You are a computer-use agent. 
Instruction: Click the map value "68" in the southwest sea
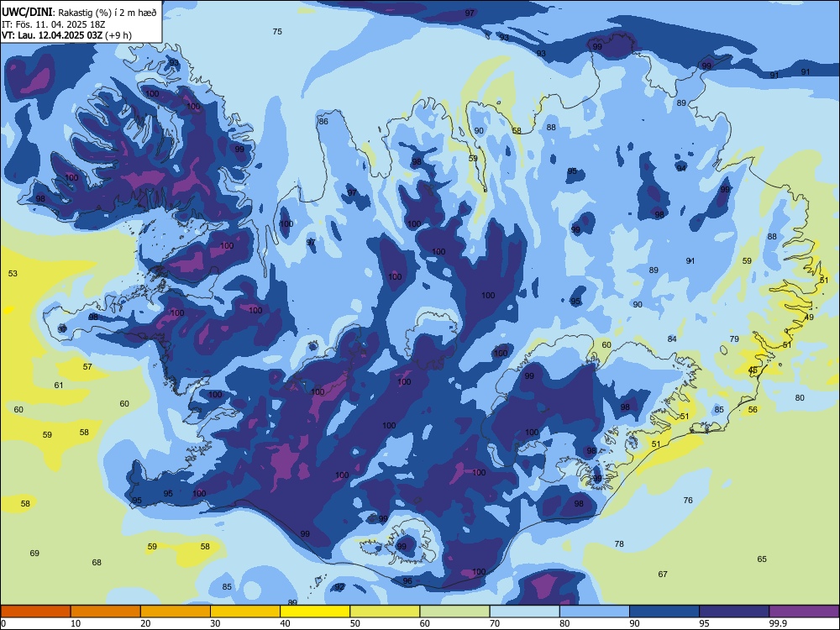97,563
